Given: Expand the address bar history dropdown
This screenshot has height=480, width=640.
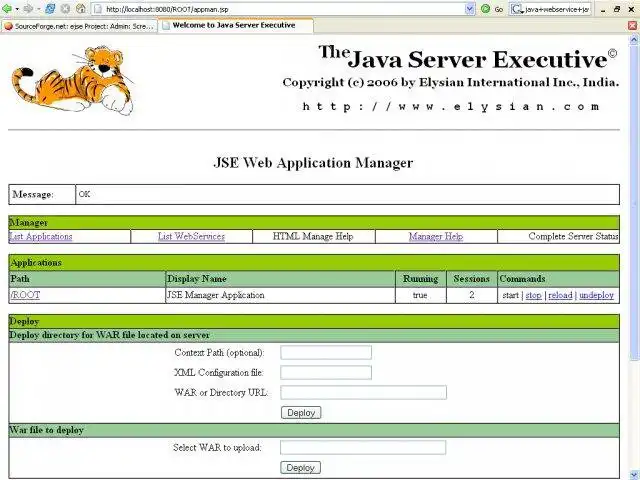Looking at the screenshot, I should [470, 9].
